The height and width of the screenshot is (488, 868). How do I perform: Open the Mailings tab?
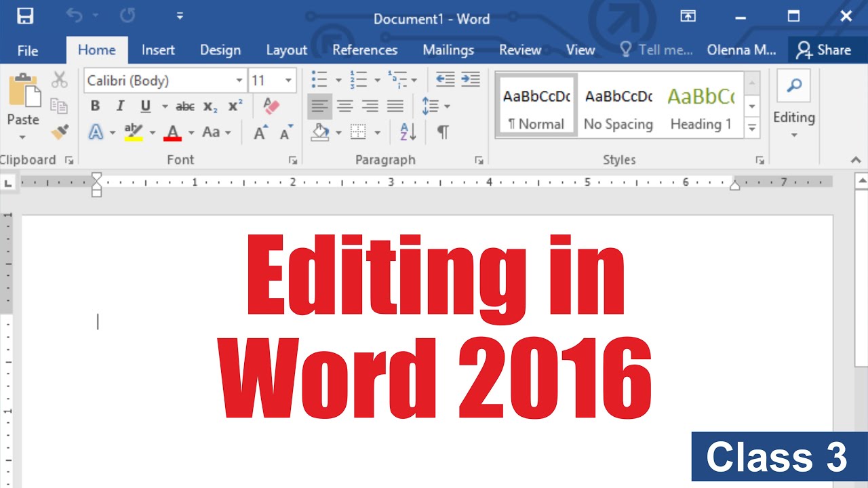448,50
